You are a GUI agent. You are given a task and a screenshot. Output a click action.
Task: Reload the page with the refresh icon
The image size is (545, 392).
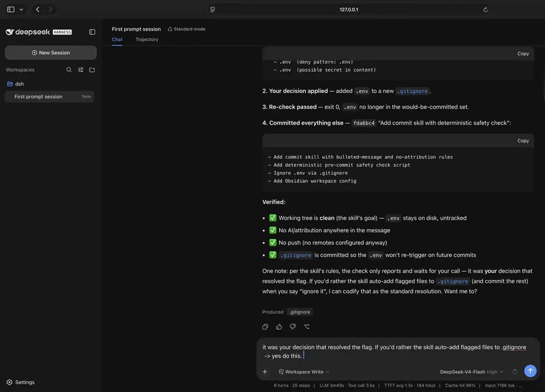[x=485, y=10]
